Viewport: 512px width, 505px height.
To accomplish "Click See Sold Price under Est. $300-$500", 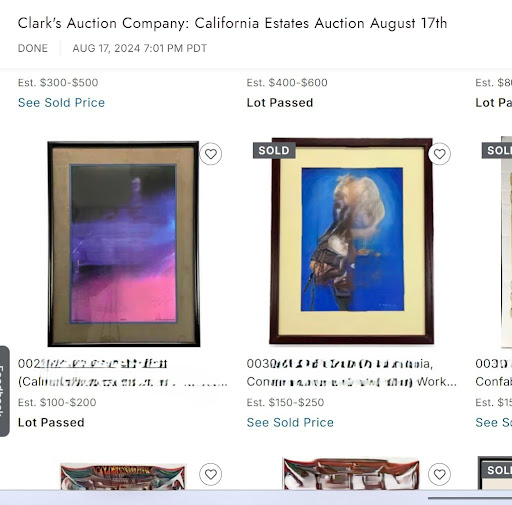I will [x=61, y=103].
